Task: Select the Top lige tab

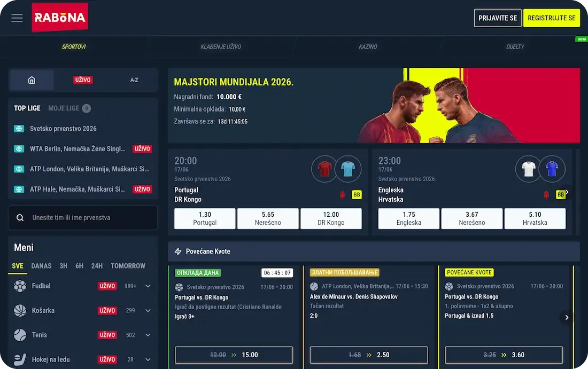Action: [x=27, y=108]
